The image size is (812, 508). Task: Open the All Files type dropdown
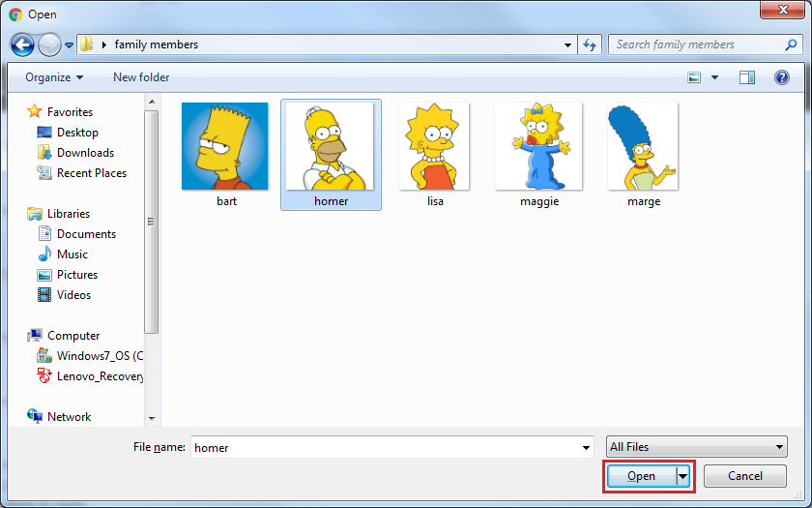[x=697, y=447]
